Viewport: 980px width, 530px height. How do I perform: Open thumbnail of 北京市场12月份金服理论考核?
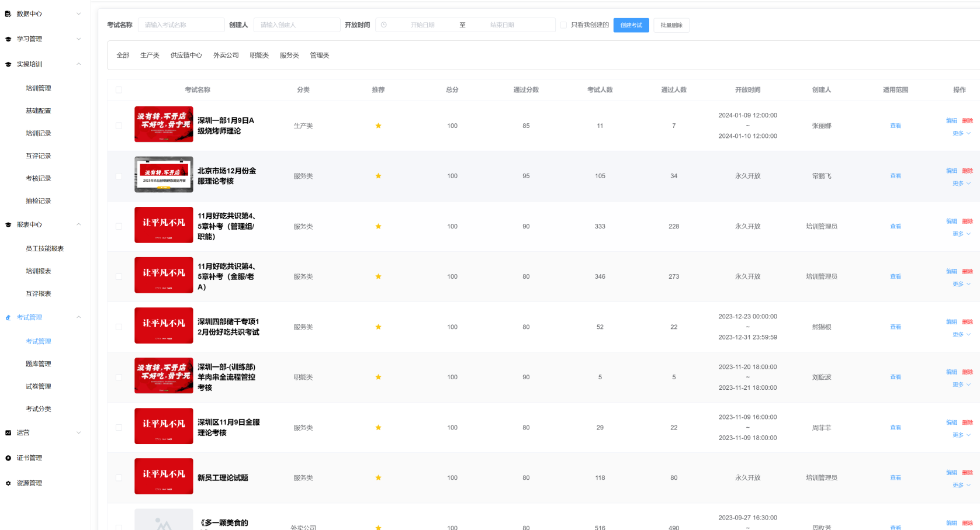coord(164,175)
